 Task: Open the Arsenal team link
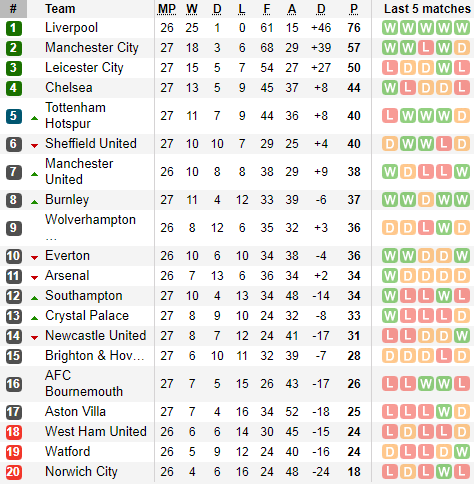pos(67,276)
